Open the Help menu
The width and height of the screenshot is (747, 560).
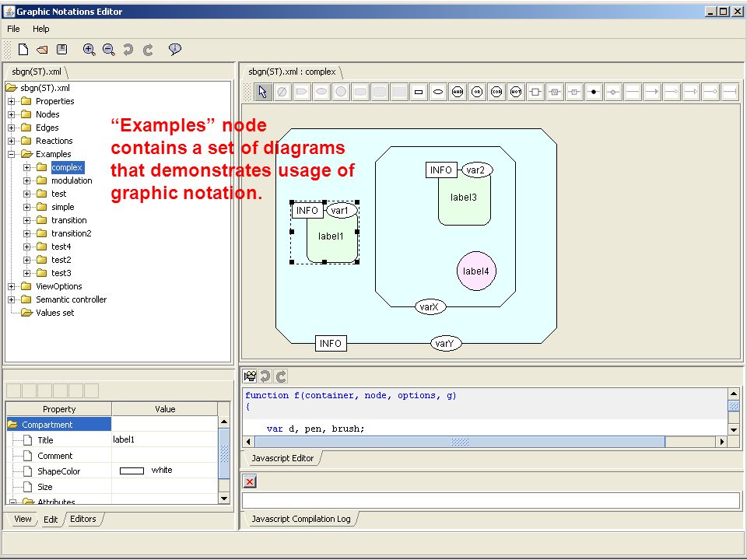(41, 29)
